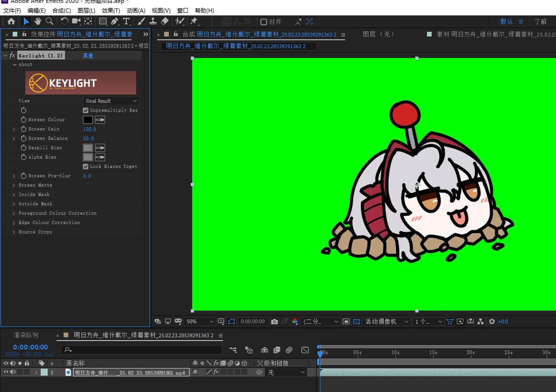Select the Hand tool

tap(37, 22)
